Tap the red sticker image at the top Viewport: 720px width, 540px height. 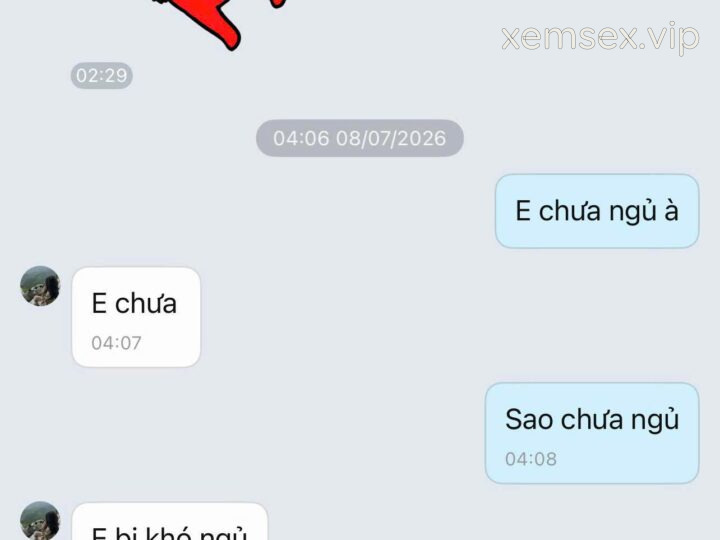coord(216,21)
